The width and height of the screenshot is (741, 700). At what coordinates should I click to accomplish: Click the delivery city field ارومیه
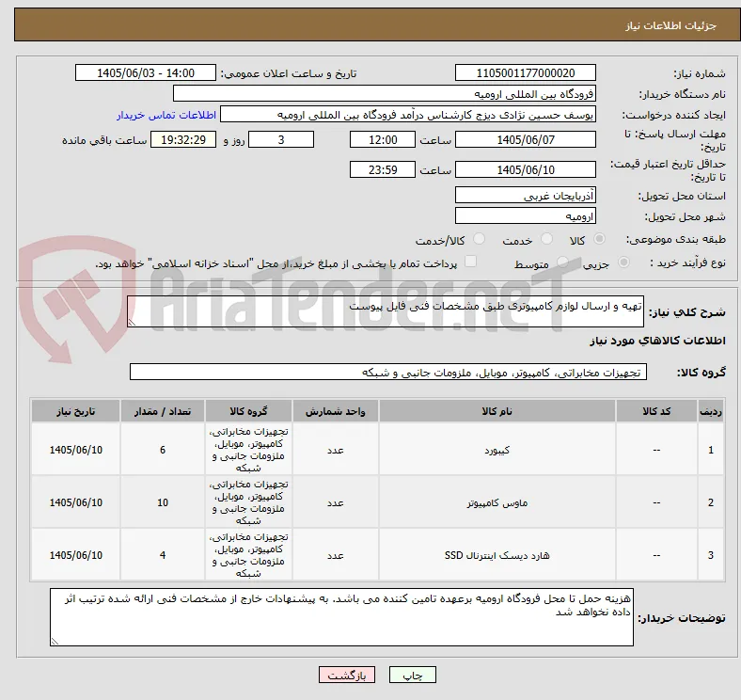(x=526, y=215)
